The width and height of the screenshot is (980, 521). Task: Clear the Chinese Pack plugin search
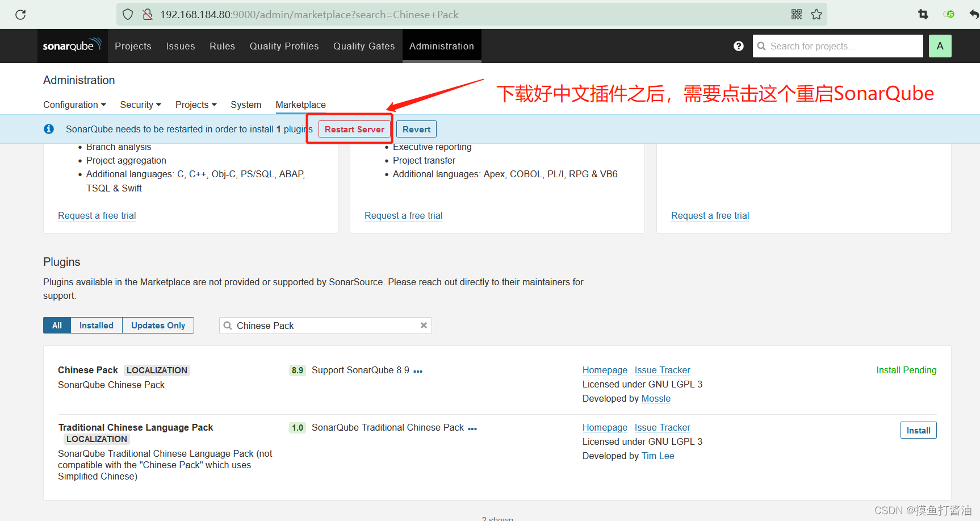(424, 326)
